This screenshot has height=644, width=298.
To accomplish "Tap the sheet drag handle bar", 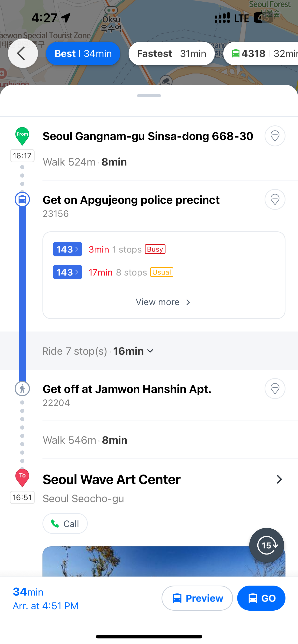I will tap(149, 96).
